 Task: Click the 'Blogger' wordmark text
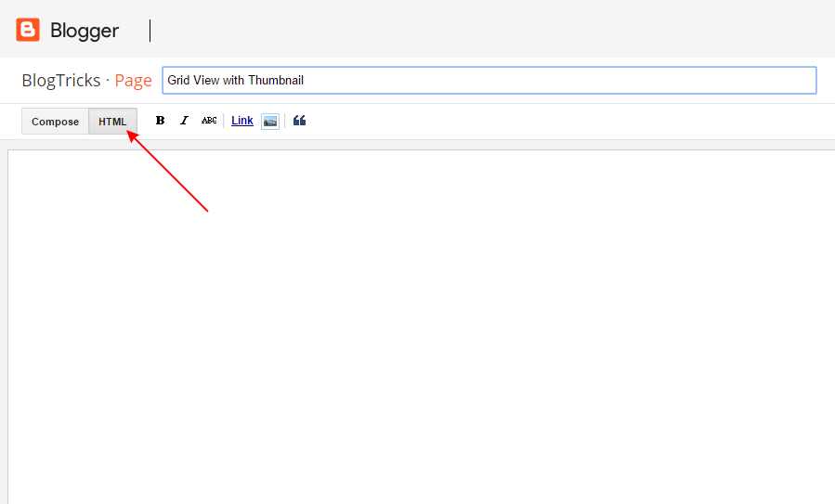[x=85, y=31]
